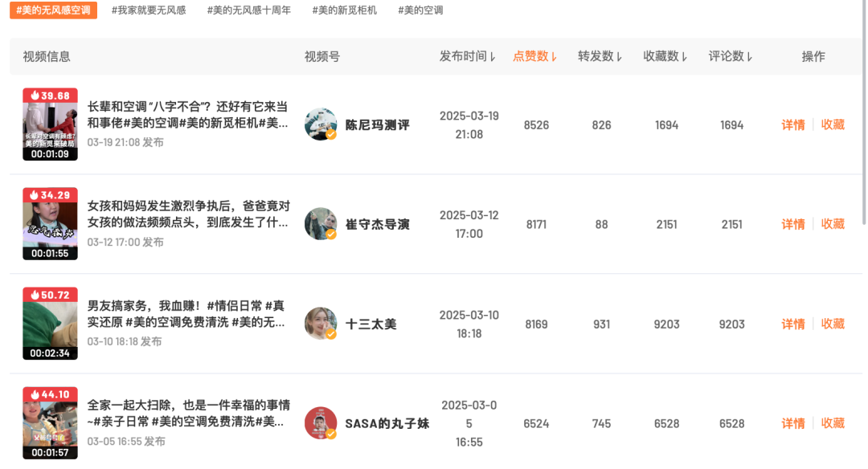Click 收藏 for SASA的丸子妹 video
This screenshot has height=469, width=868.
click(x=833, y=423)
